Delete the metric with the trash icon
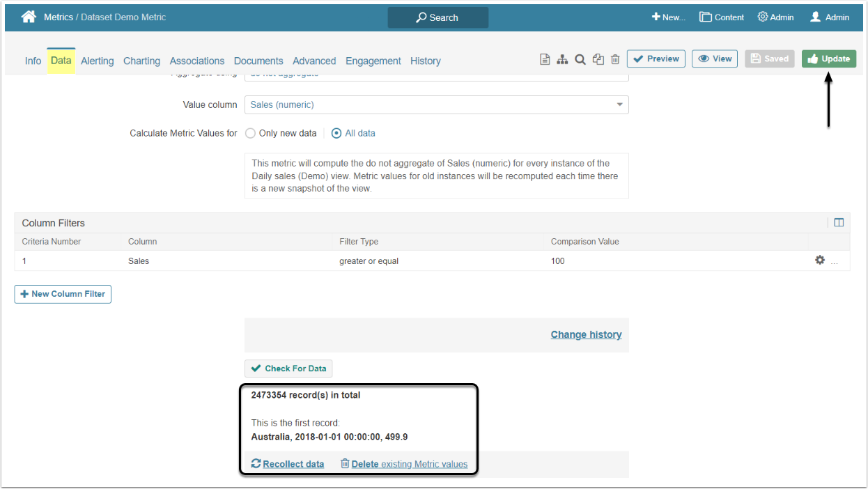The height and width of the screenshot is (489, 868). point(615,59)
